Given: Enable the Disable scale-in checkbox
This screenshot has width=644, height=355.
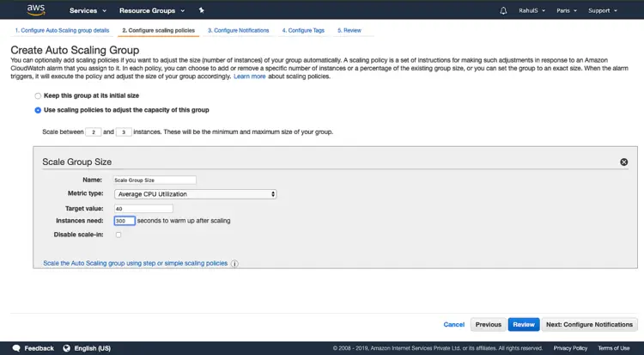Looking at the screenshot, I should coord(118,235).
